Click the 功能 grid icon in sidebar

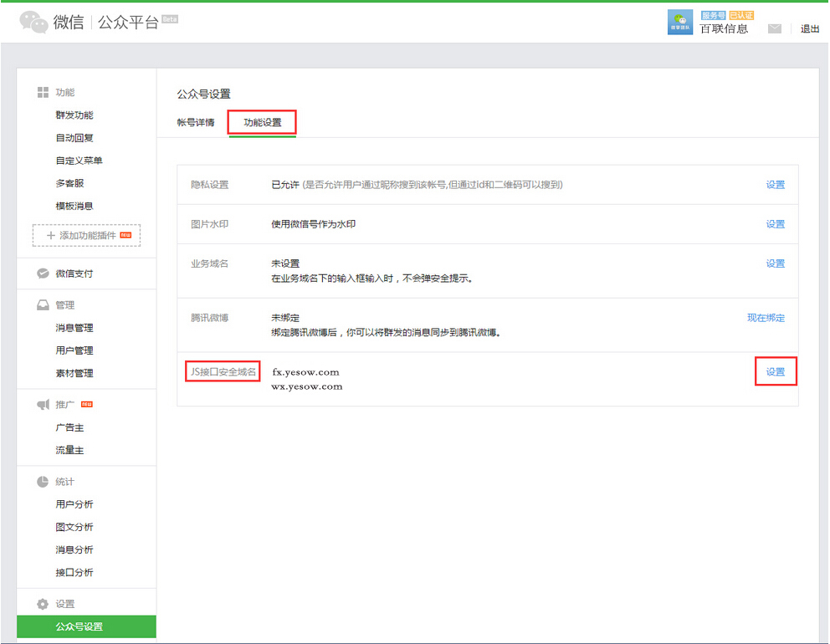43,92
